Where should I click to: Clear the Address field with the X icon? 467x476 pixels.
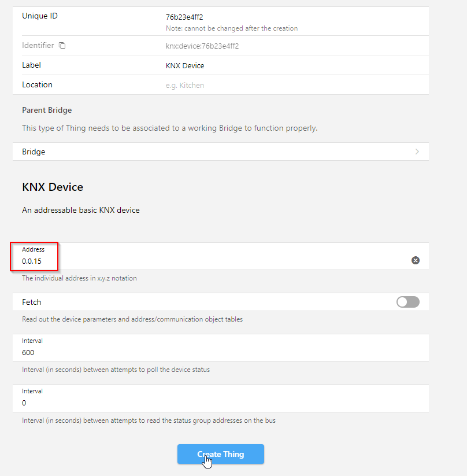(x=416, y=260)
